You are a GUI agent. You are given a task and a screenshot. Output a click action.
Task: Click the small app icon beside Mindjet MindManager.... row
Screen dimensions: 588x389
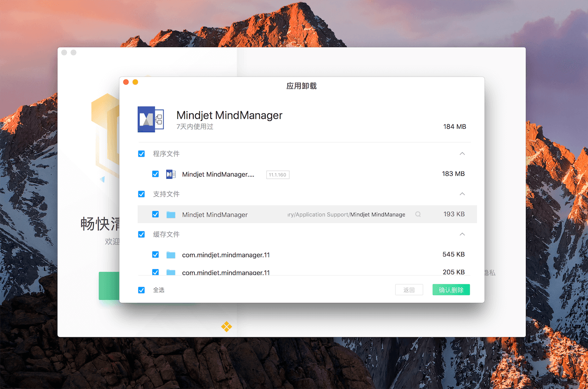[170, 174]
